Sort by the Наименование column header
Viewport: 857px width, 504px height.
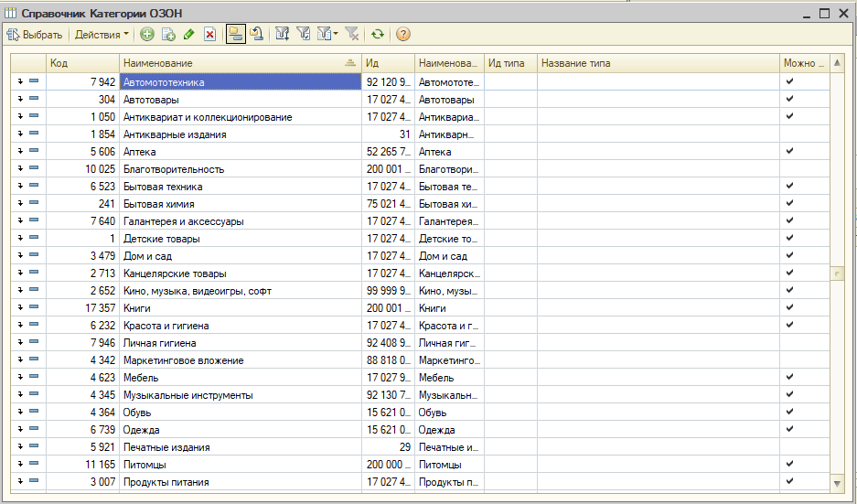point(241,63)
